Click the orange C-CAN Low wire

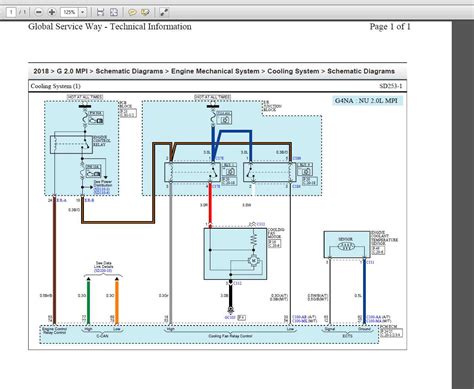pos(117,301)
